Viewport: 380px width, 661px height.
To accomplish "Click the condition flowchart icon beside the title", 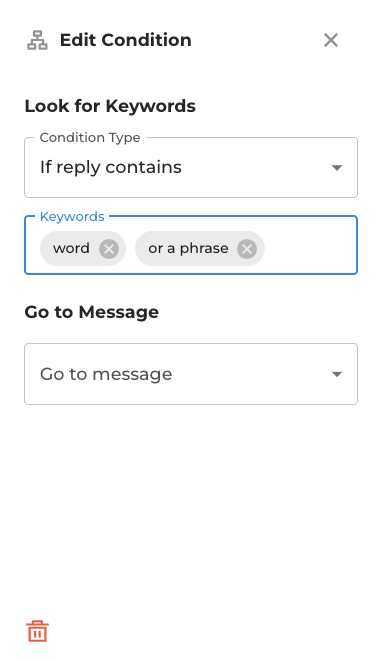I will click(x=37, y=40).
